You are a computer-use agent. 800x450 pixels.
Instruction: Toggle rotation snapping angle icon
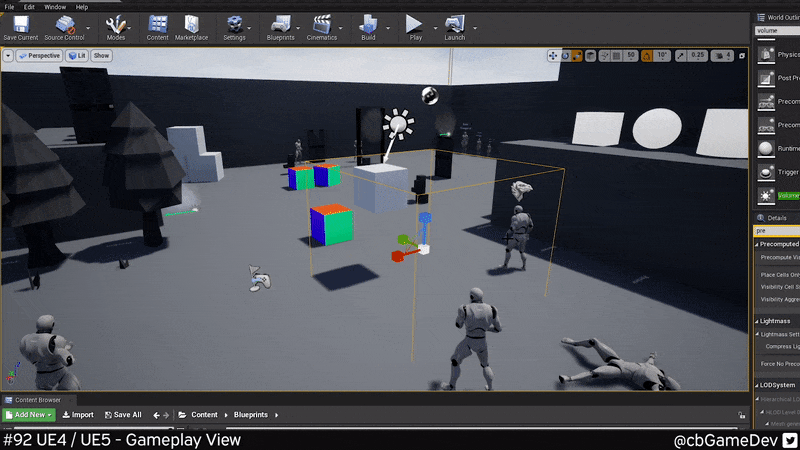pos(646,56)
